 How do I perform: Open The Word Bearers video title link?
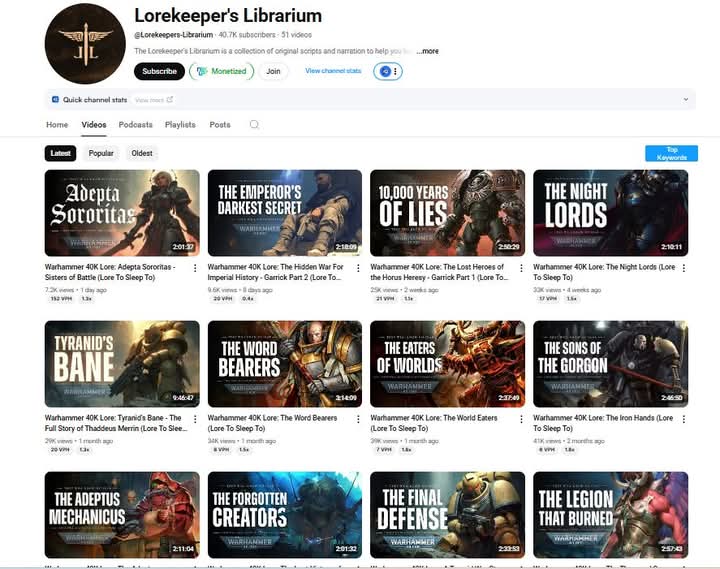point(272,423)
